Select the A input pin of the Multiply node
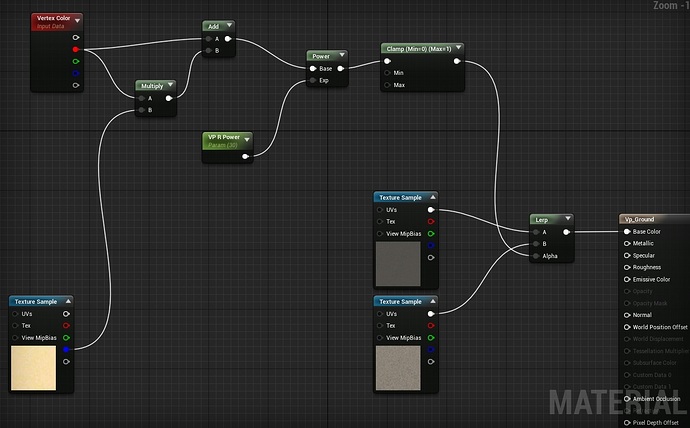This screenshot has width=690, height=428. (x=142, y=98)
